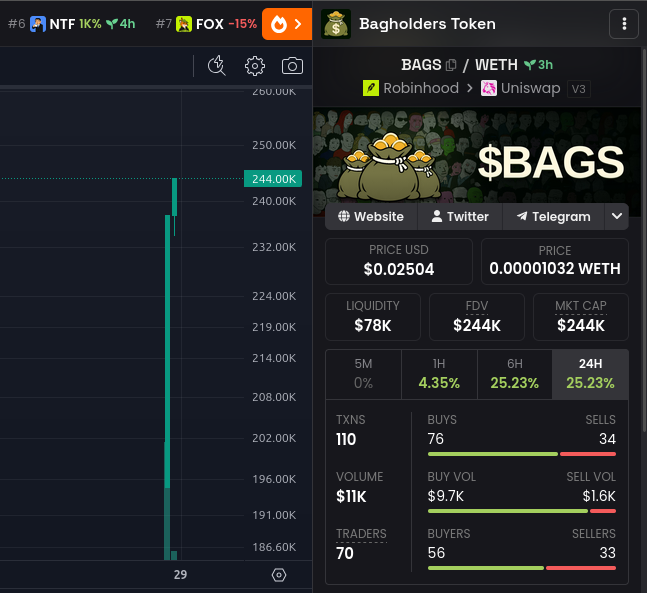
Task: Take a chart snapshot with camera icon
Action: (x=292, y=66)
